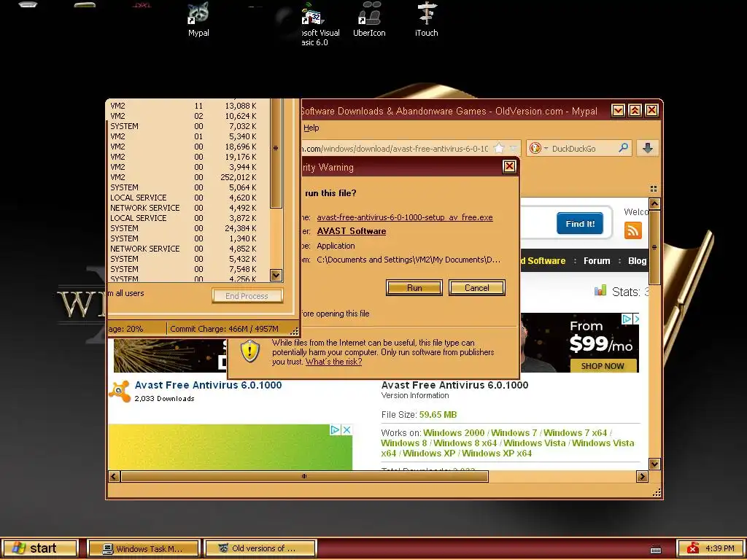Click the 4:39 PM taskbar clock
The width and height of the screenshot is (747, 560).
pos(720,548)
